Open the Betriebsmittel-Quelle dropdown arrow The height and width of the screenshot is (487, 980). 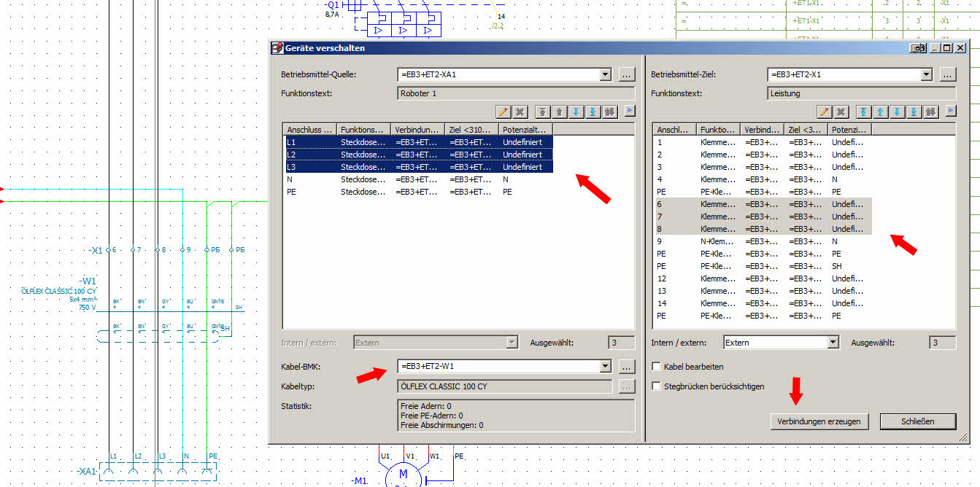pyautogui.click(x=605, y=74)
